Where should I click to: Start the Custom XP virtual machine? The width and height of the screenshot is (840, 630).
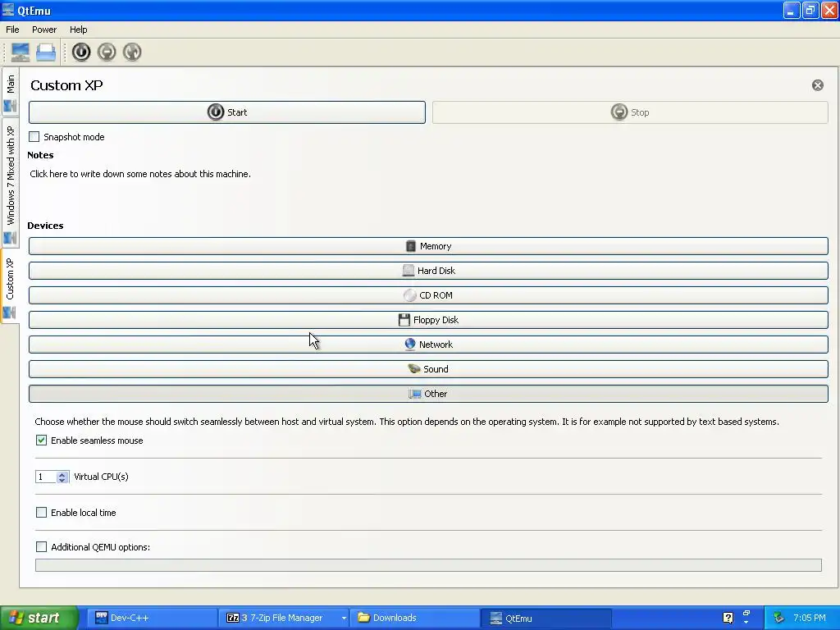pyautogui.click(x=227, y=112)
